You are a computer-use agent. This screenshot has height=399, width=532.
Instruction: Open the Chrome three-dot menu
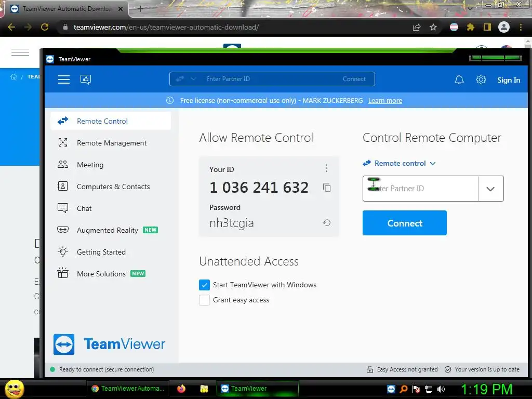(x=521, y=27)
